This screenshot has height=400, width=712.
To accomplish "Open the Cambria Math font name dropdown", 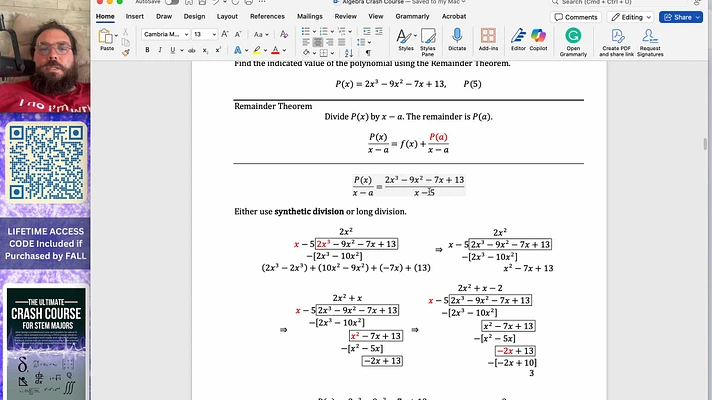I will coord(186,34).
